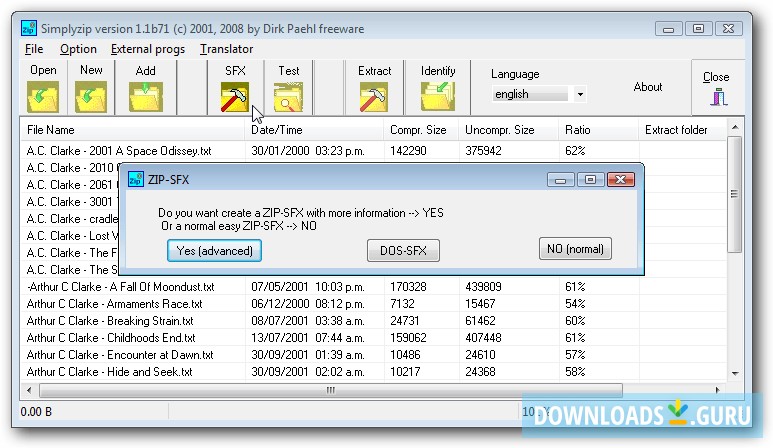Select 'Arthur C Clarke - Childhoods End.txt'

(111, 338)
